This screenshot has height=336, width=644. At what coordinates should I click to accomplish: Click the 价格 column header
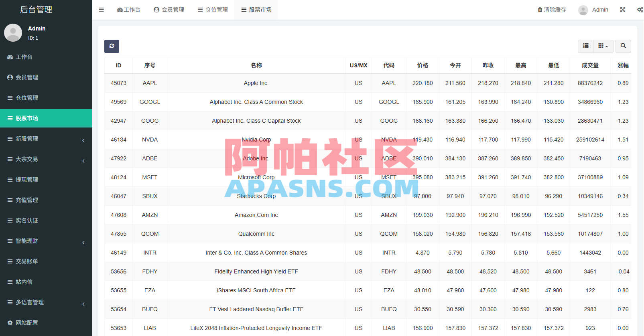point(423,65)
